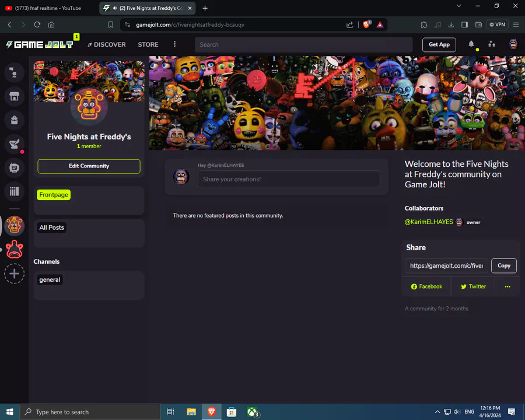Image resolution: width=525 pixels, height=420 pixels.
Task: Go back to the previous page
Action: click(x=9, y=24)
